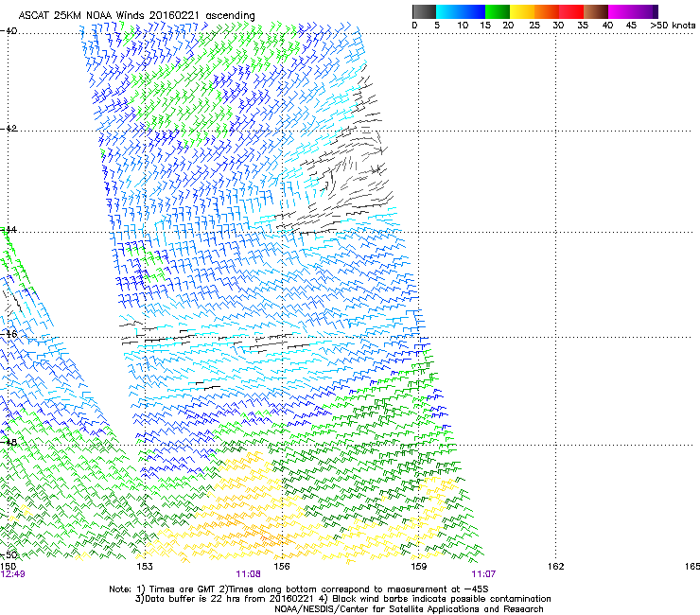Click the red 30-35 knots legend swatch

pos(571,11)
